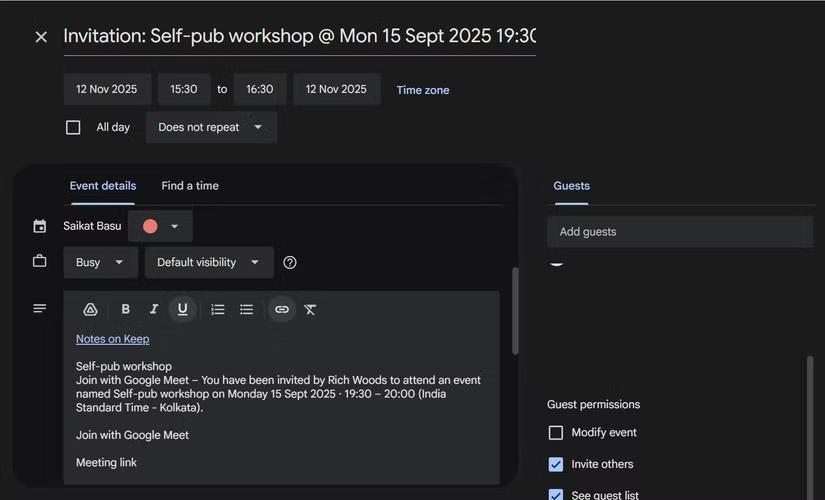
Task: Click the calendar icon beside Saikat Basu
Action: pyautogui.click(x=39, y=226)
